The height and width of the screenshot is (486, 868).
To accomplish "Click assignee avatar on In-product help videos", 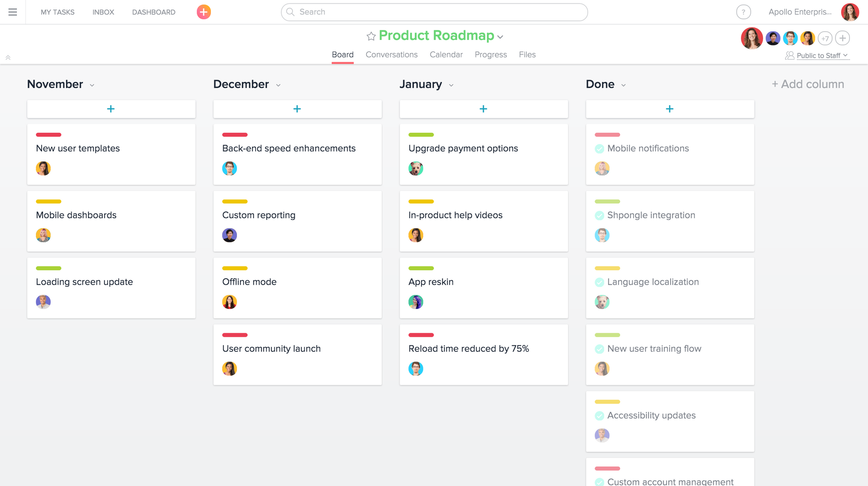I will pos(416,235).
